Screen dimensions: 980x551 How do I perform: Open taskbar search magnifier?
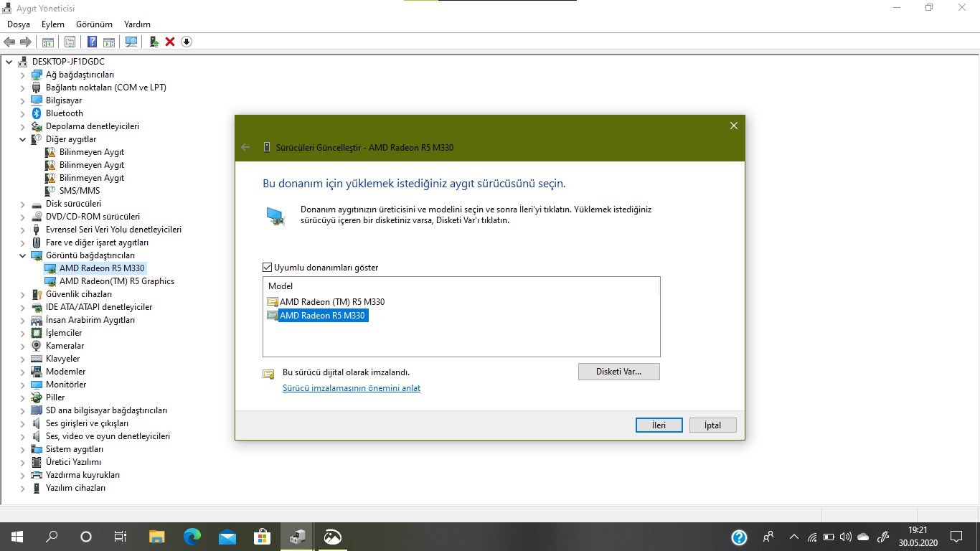52,537
